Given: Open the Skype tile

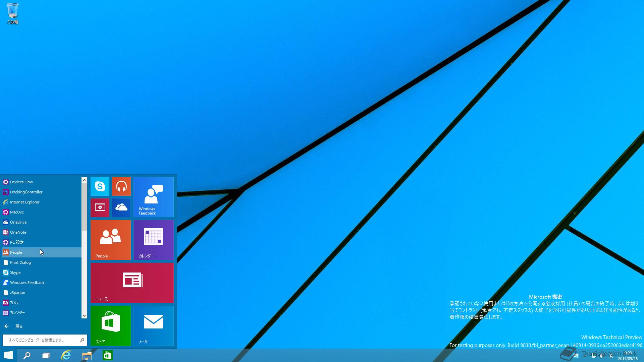Looking at the screenshot, I should point(100,186).
